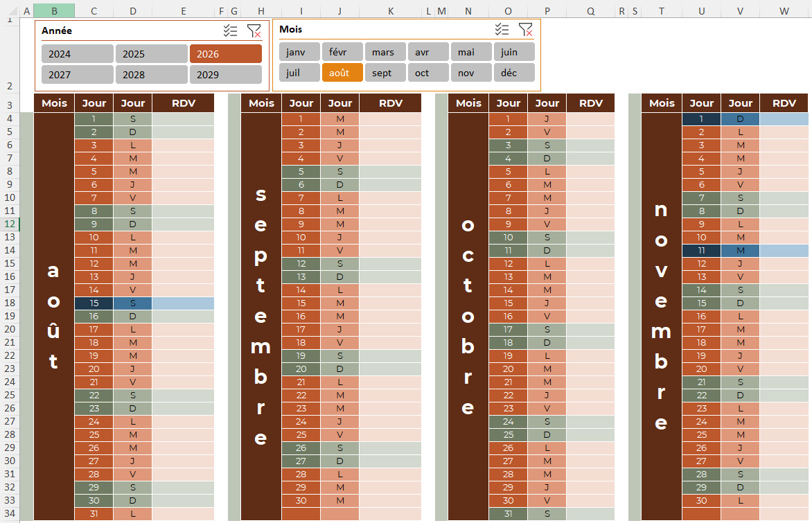Click weekday letter for août 8
The height and width of the screenshot is (523, 812).
click(132, 211)
